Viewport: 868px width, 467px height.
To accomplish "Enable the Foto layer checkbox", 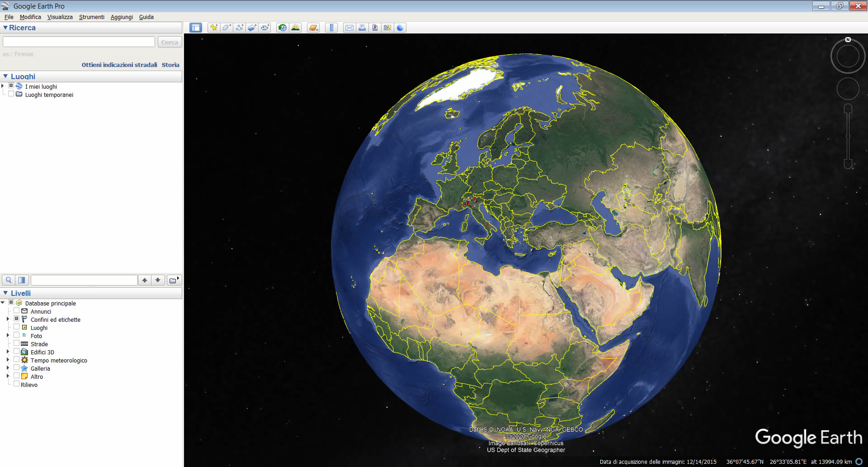I will pos(17,335).
